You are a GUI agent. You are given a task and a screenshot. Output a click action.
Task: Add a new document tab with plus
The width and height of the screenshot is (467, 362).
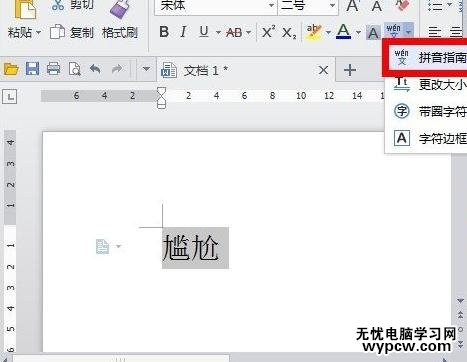(350, 70)
